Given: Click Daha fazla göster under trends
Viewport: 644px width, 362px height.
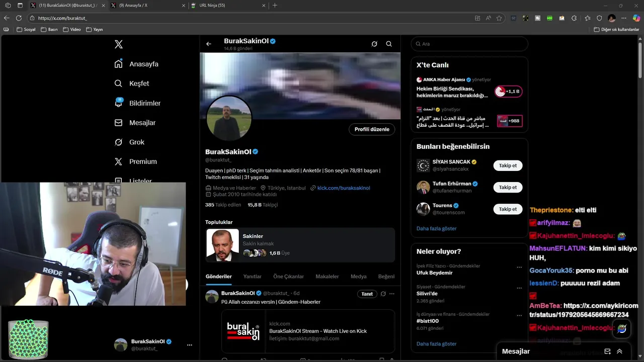Looking at the screenshot, I should tap(437, 344).
